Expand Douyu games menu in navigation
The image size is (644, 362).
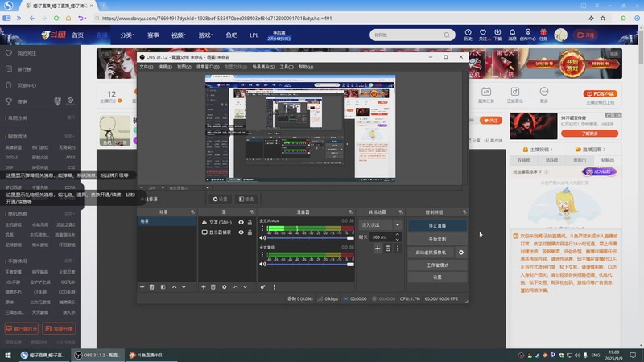(205, 35)
